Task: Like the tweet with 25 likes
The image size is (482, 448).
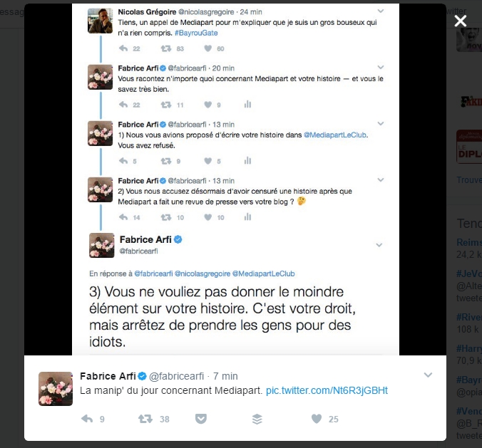Action: 317,419
